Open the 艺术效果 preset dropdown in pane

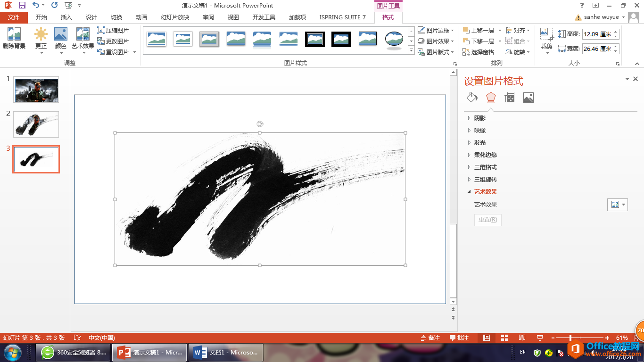click(617, 205)
